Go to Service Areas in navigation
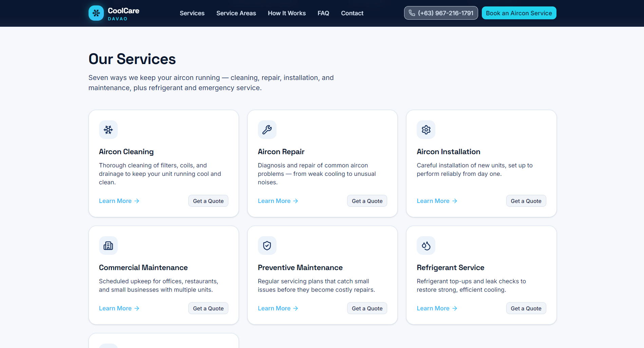This screenshot has height=348, width=644. click(x=236, y=13)
